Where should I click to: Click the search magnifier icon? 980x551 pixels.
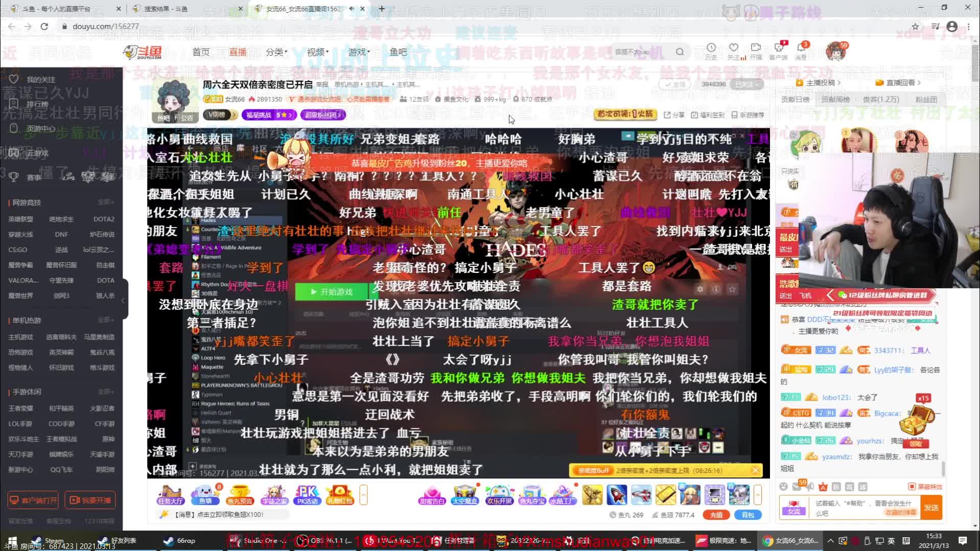[x=680, y=52]
